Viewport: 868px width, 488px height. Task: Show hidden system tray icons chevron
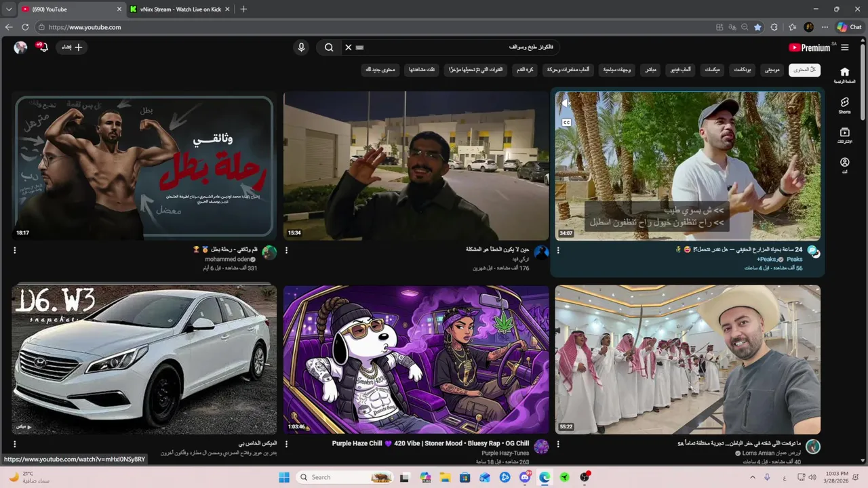pos(753,477)
